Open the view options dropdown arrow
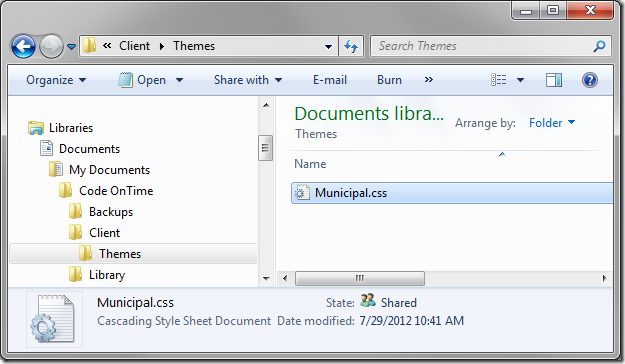The height and width of the screenshot is (364, 625). point(520,80)
